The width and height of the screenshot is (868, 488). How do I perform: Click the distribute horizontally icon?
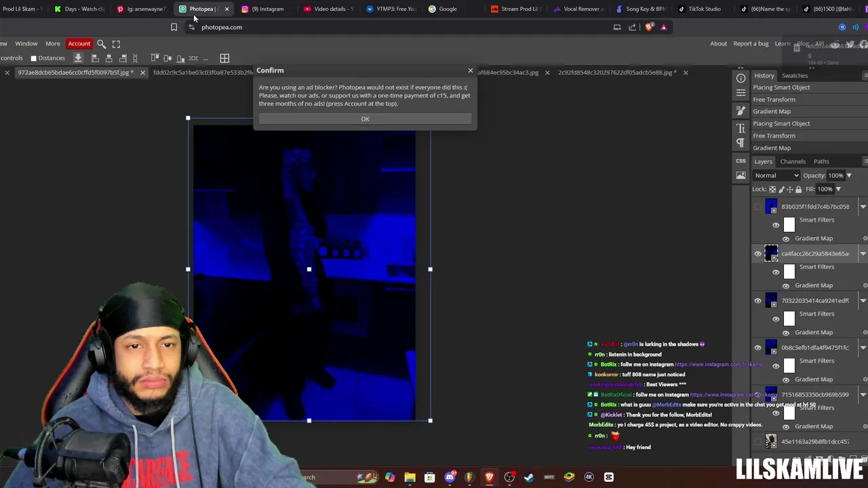pyautogui.click(x=193, y=58)
